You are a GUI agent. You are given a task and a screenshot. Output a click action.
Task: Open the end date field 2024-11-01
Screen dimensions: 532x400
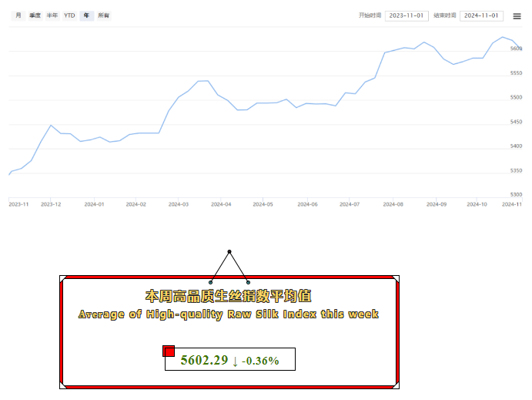click(x=481, y=15)
